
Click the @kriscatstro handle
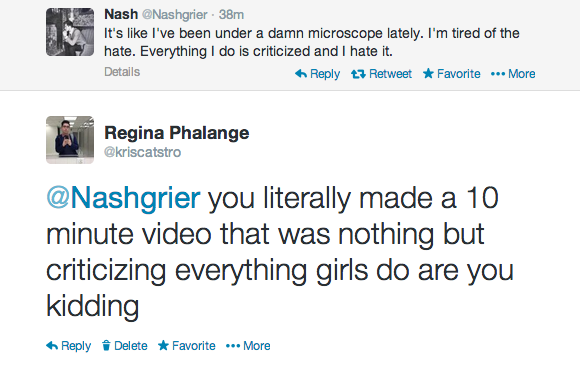(142, 152)
